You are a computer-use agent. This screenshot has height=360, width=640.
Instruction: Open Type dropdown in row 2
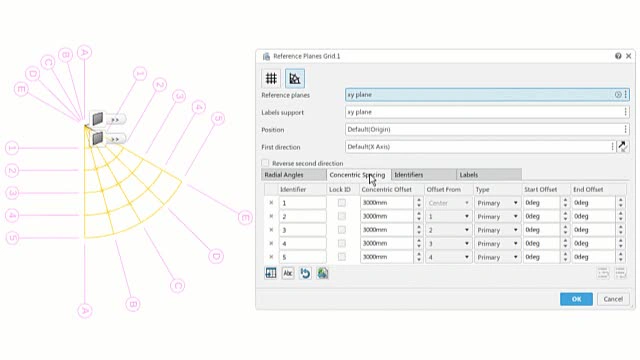[497, 216]
